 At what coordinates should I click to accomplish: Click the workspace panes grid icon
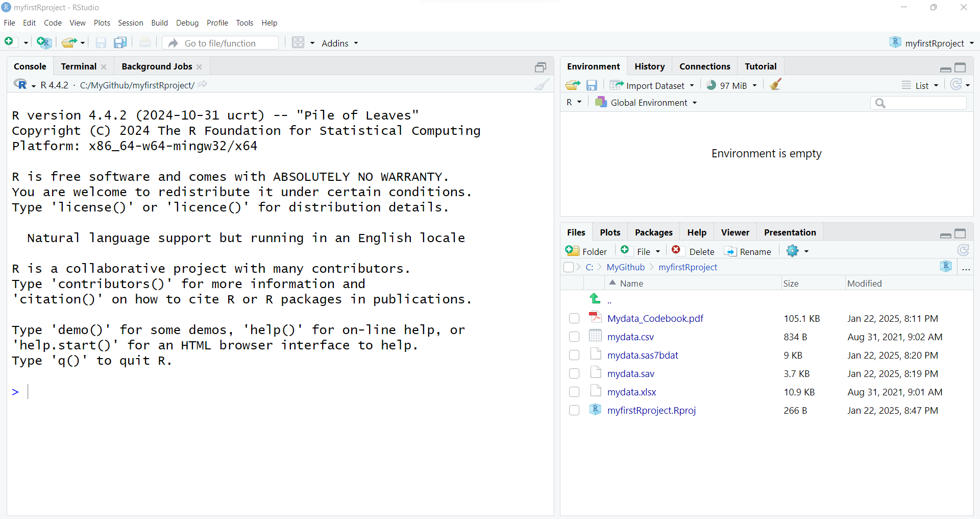298,43
